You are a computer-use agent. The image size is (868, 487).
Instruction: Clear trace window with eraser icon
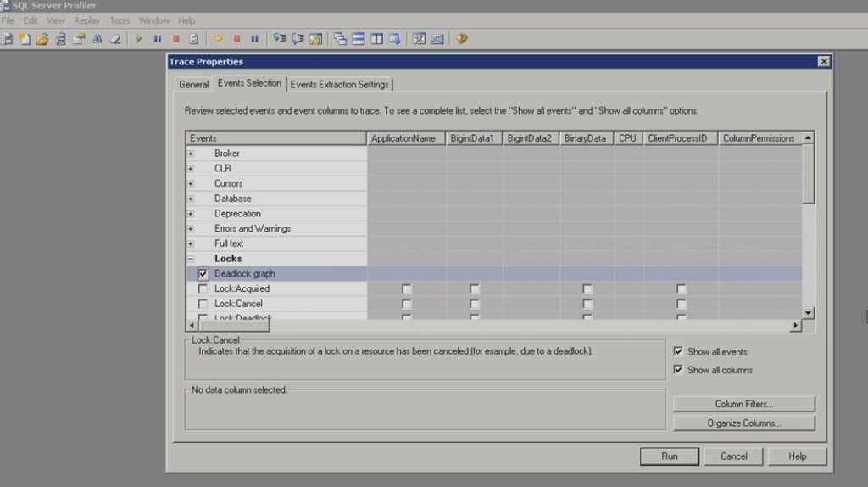[115, 39]
